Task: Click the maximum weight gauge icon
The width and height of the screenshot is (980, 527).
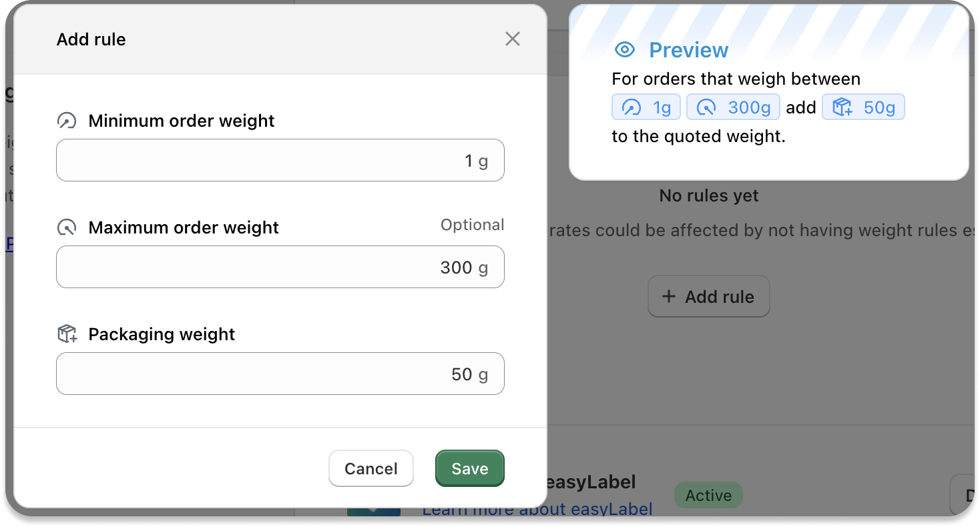Action: point(67,227)
